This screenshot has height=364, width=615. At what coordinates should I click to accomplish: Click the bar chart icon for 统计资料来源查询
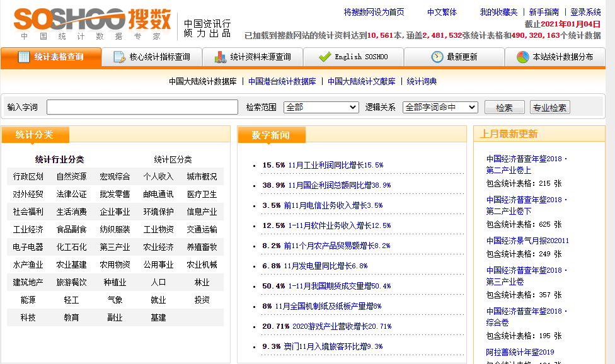point(220,57)
